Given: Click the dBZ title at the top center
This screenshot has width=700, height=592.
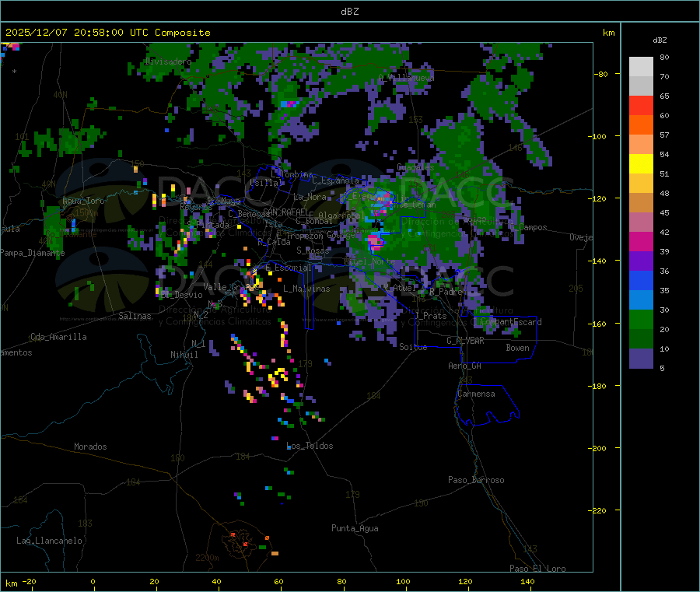Looking at the screenshot, I should click(x=349, y=12).
